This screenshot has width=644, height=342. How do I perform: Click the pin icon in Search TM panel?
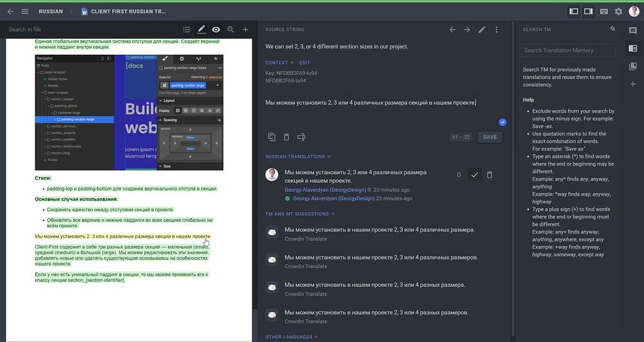[612, 29]
